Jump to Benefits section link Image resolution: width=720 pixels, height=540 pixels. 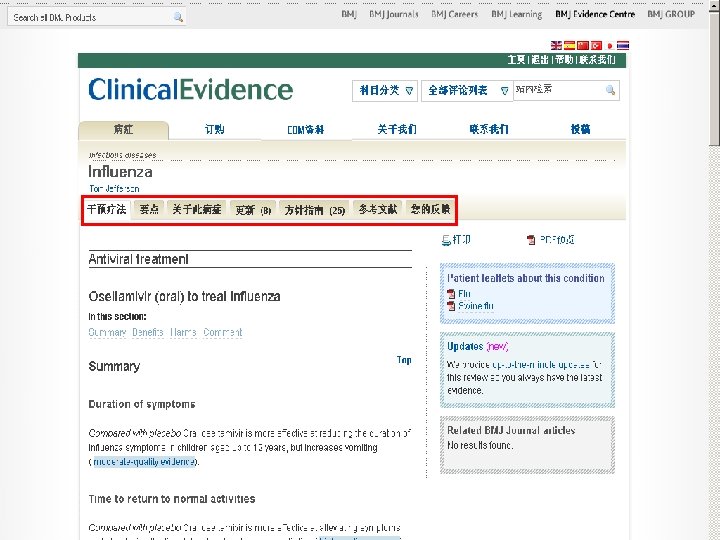[x=147, y=332]
